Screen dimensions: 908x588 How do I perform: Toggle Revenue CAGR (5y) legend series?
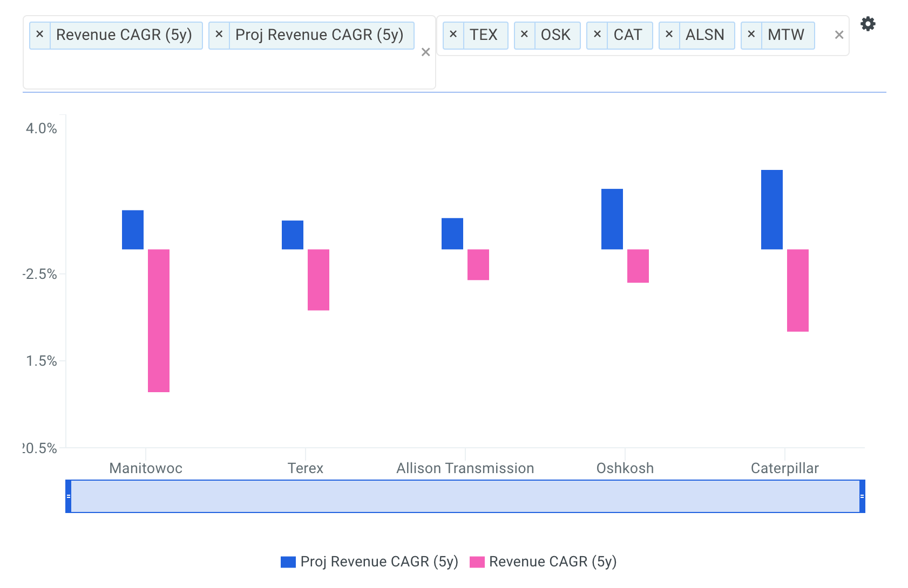pos(543,562)
